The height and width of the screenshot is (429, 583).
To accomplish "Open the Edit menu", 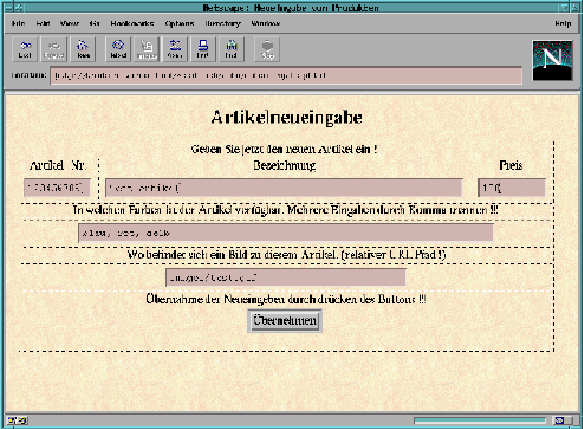I will pyautogui.click(x=43, y=24).
